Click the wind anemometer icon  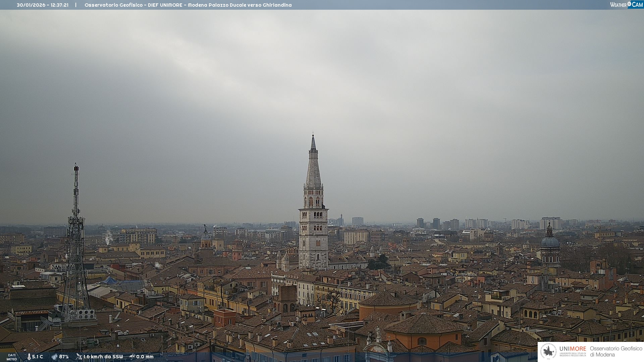79,357
